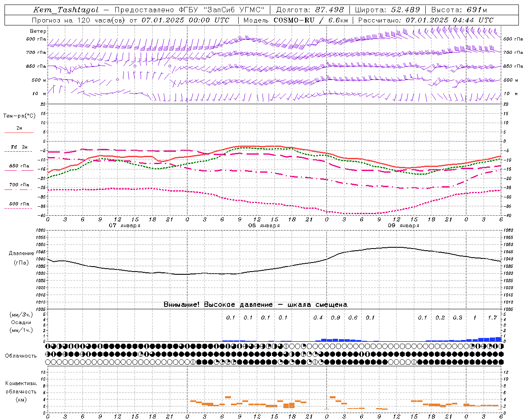Click the Рассчитано: 07.01.2025 04:44 UTC text
The image size is (525, 420).
pos(426,20)
